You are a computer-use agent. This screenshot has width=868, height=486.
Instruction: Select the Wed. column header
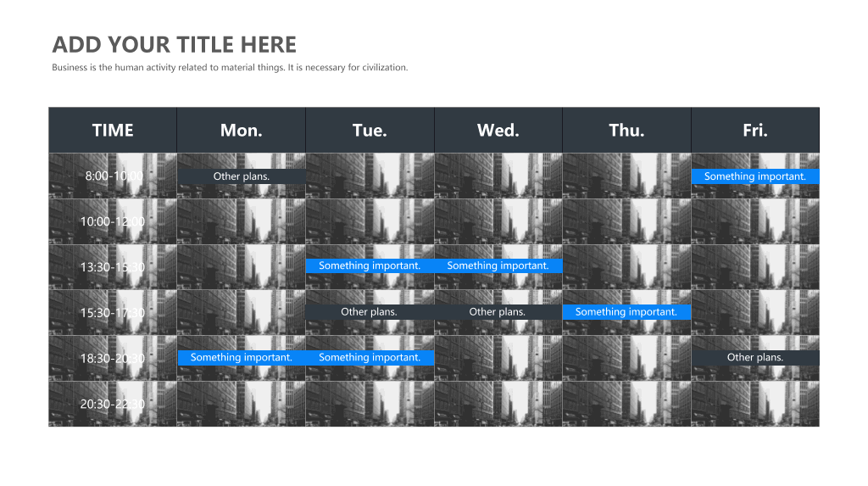[498, 131]
